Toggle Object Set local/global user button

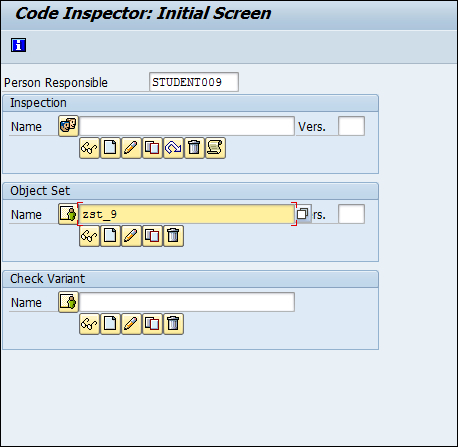point(68,214)
